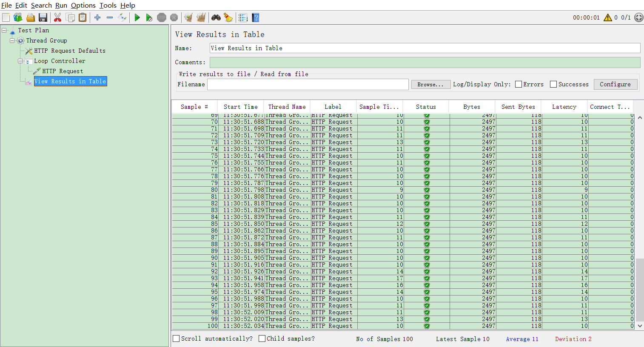644x347 pixels.
Task: Sort by Sample # column header
Action: pos(194,107)
